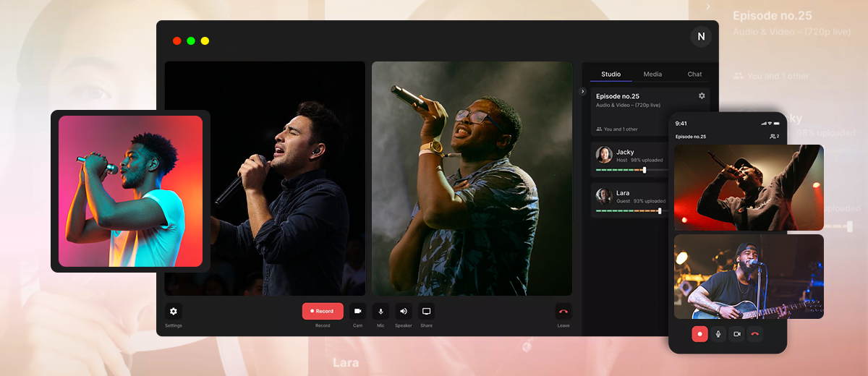Open Episode no.25 settings gear

click(x=702, y=95)
